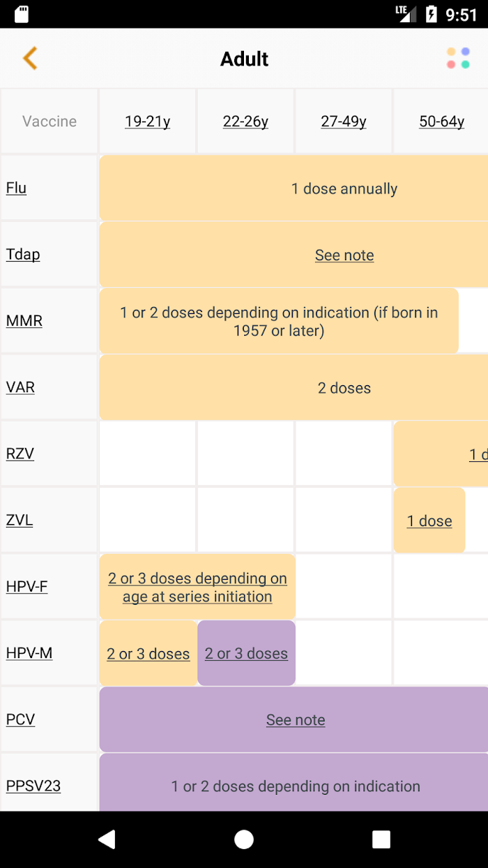Viewport: 488px width, 868px height.
Task: Open the Flu vaccine link
Action: (16, 188)
